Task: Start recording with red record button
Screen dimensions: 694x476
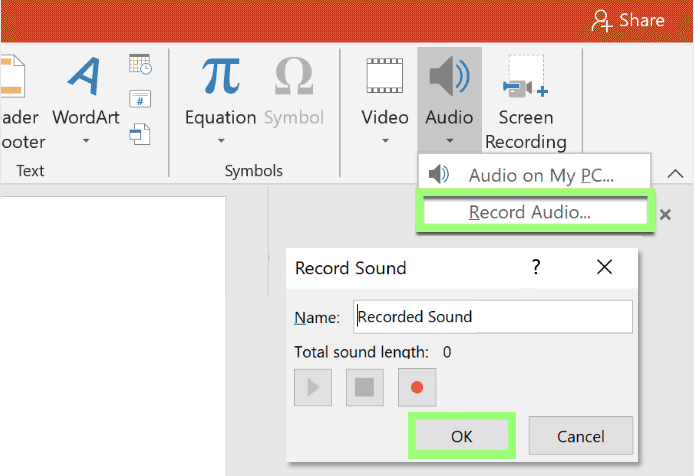Action: (x=417, y=387)
